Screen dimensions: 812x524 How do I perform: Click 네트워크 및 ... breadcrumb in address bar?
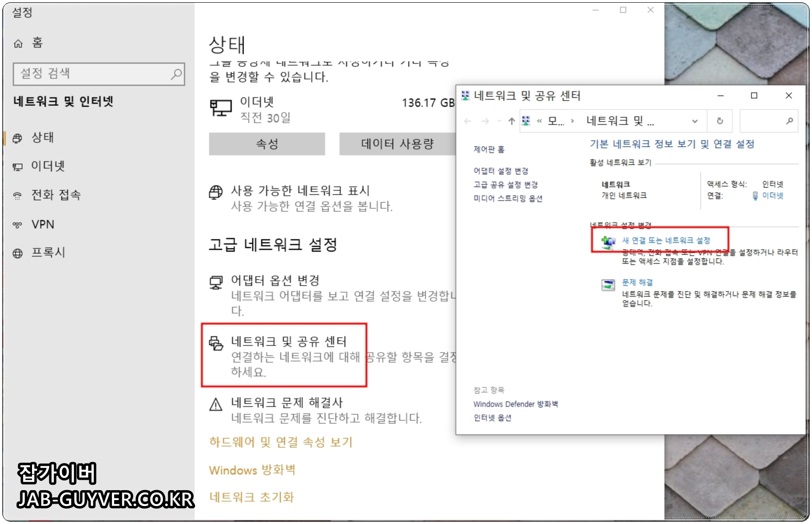tap(620, 121)
